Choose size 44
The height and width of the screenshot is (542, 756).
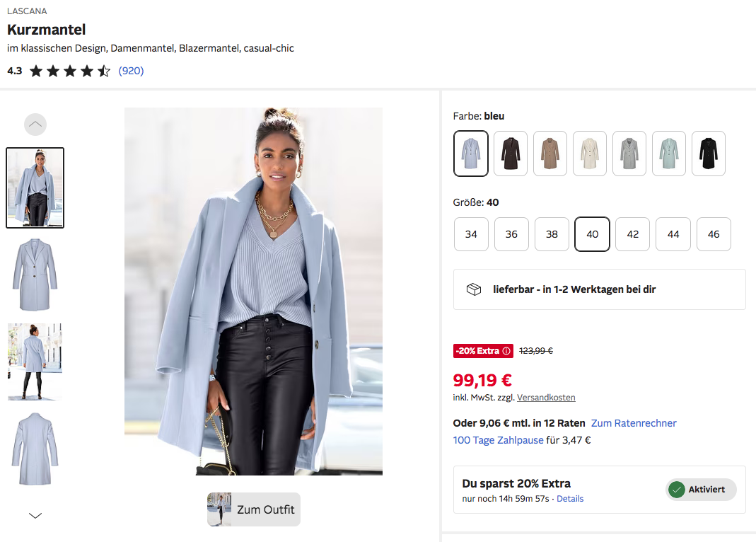(x=673, y=234)
